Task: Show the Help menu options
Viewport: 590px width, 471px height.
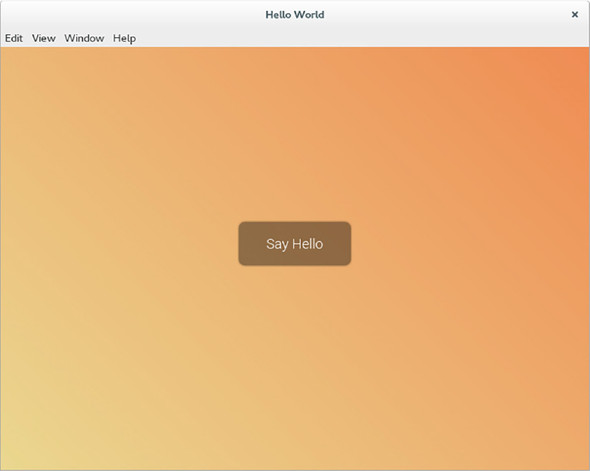Action: tap(125, 38)
